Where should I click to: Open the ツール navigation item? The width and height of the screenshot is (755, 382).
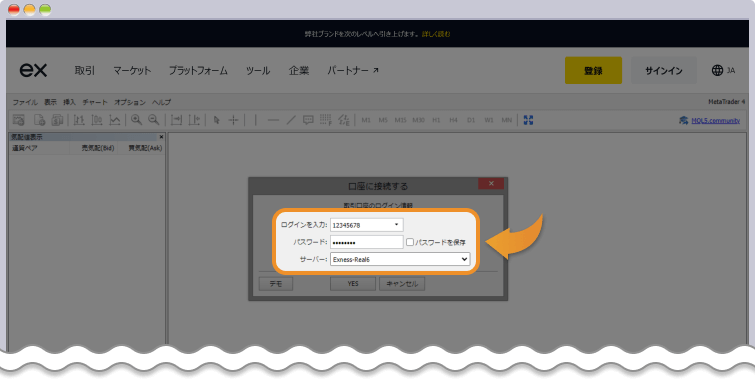tap(258, 70)
